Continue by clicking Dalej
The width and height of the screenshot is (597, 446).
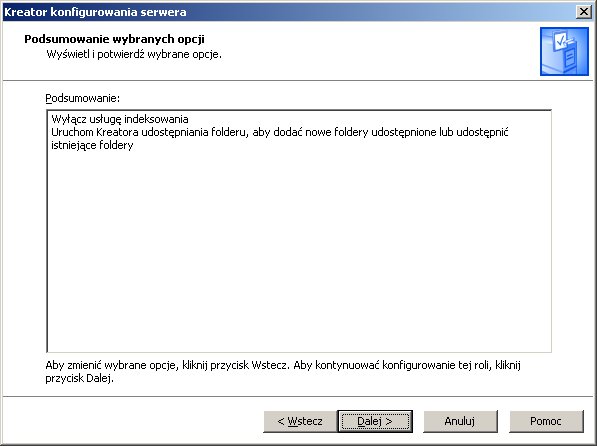[375, 421]
